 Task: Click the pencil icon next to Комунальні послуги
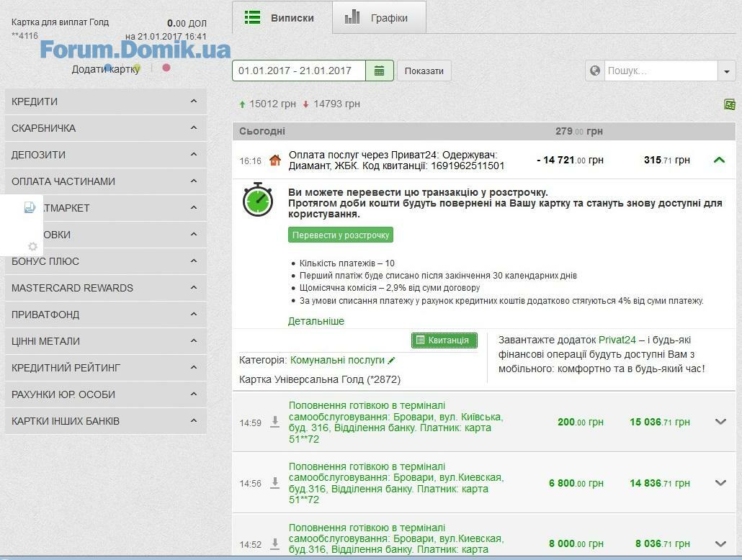392,361
